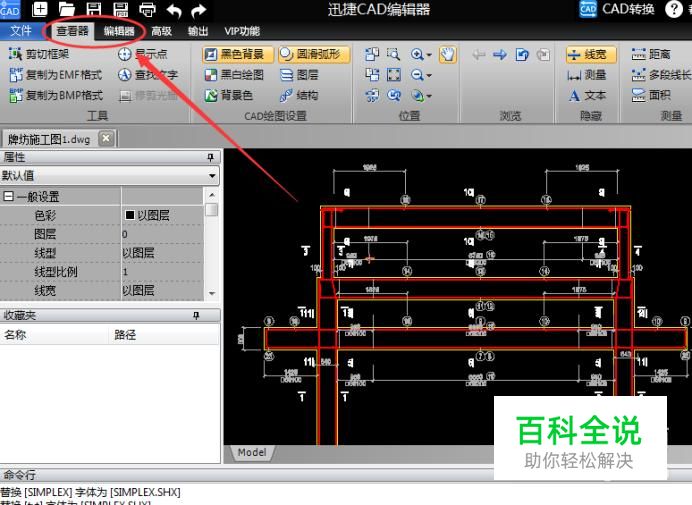Click 复制为EMF格式

point(56,75)
